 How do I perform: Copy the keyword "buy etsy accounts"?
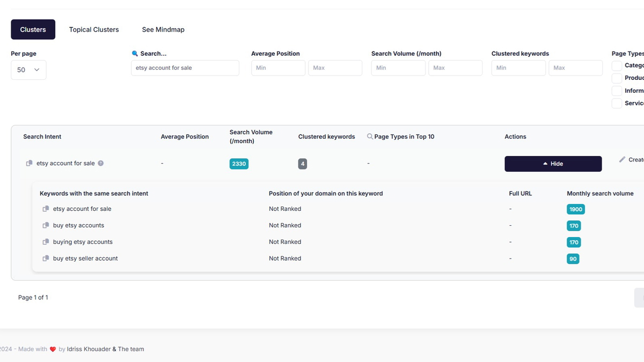46,225
